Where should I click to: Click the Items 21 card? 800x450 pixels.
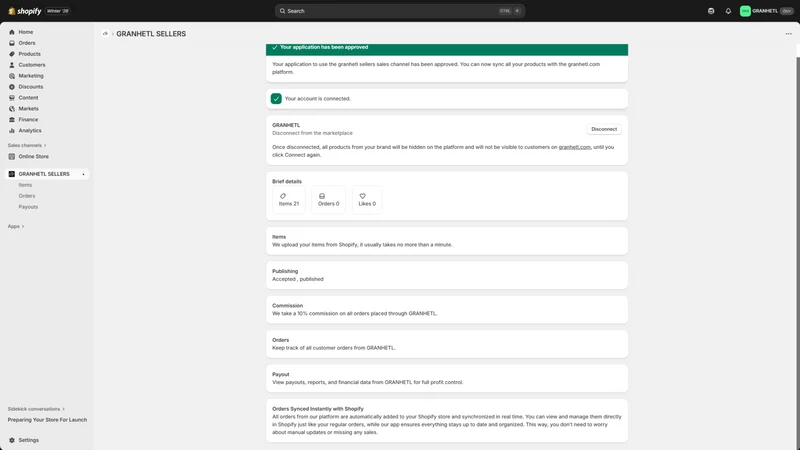pos(289,199)
